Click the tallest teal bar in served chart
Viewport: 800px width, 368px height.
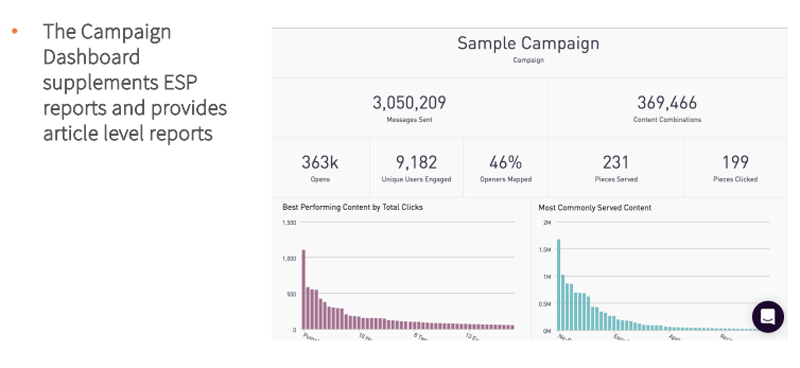tap(559, 285)
